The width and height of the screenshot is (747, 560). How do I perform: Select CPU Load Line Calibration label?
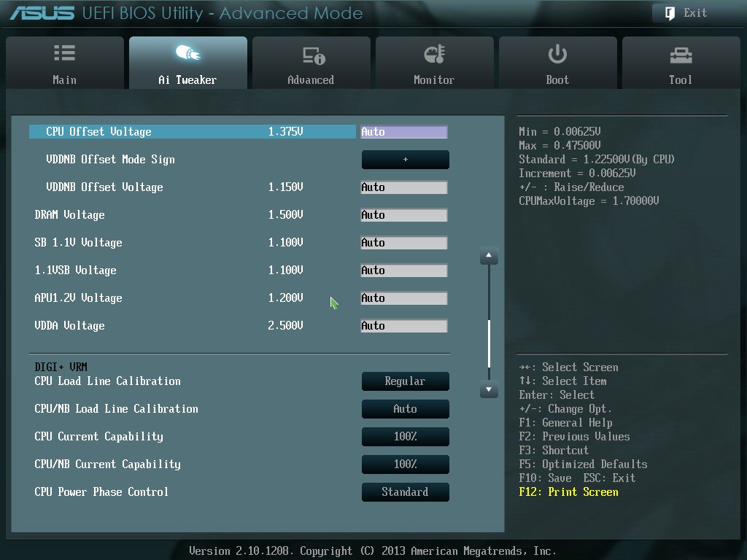pos(108,381)
